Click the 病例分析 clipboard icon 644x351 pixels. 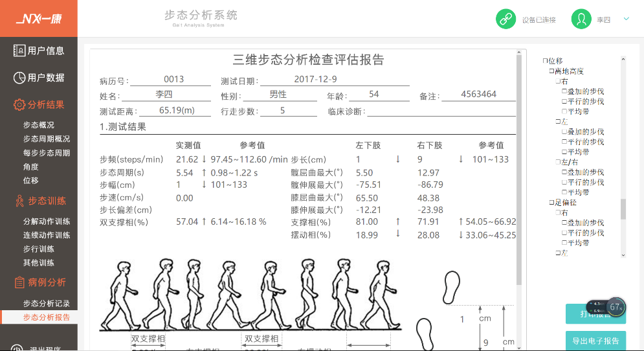click(19, 282)
